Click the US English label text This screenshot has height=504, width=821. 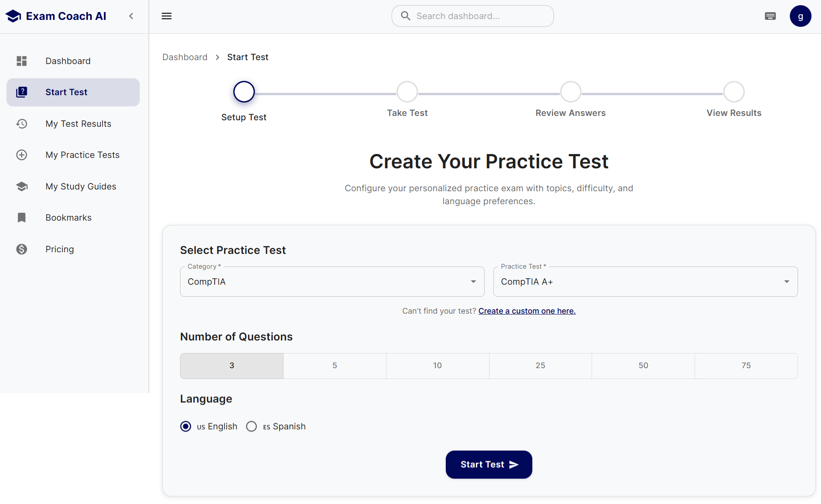217,427
